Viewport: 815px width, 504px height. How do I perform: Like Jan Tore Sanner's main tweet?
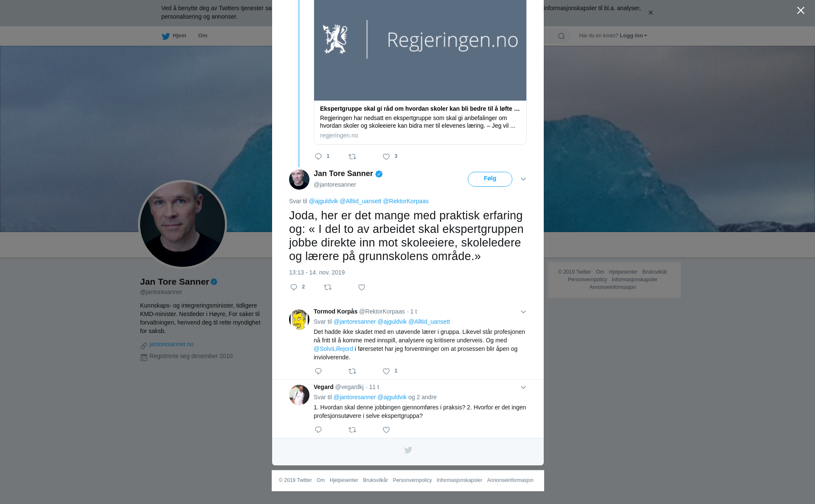coord(362,288)
